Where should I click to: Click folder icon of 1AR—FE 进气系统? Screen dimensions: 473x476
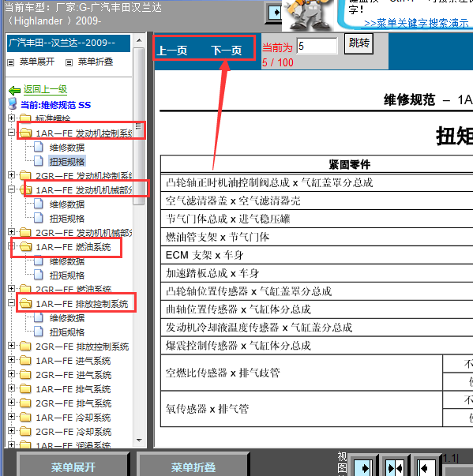coord(25,360)
